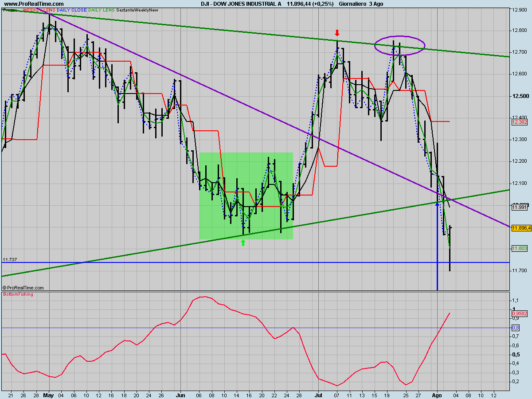Select the Prezzo legend label
This screenshot has width=532, height=399.
(10, 9)
